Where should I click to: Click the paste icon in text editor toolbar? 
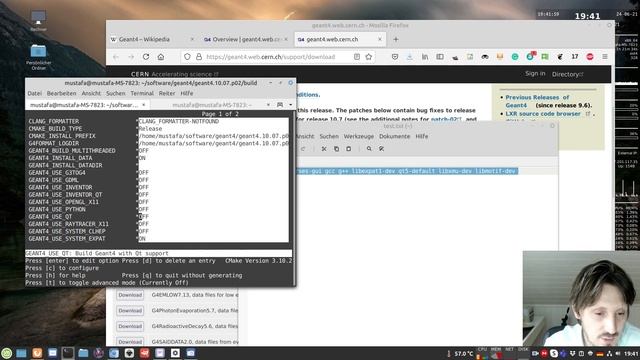coord(348,149)
